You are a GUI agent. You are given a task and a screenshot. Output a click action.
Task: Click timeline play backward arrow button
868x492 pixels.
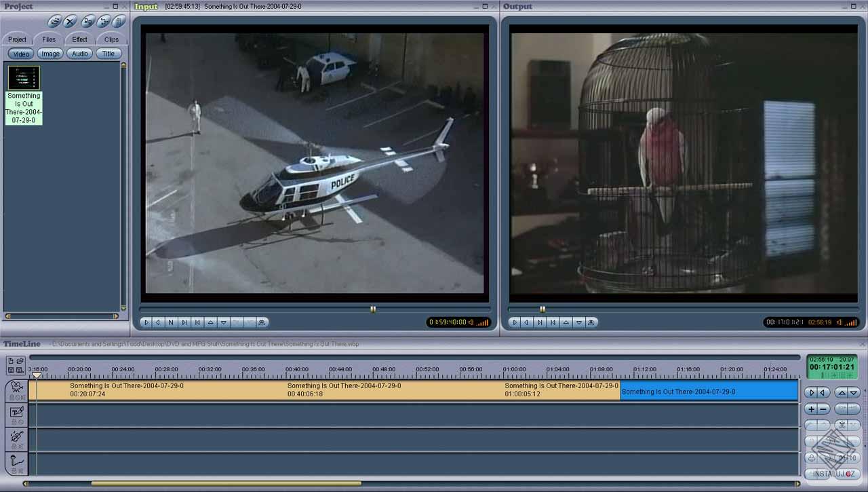tap(823, 392)
